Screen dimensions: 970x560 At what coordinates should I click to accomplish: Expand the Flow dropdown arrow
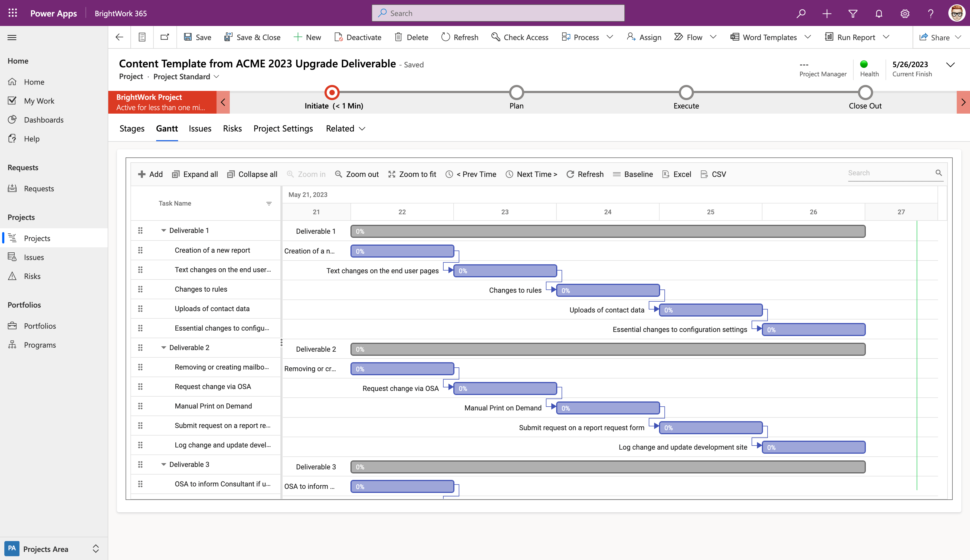point(713,37)
